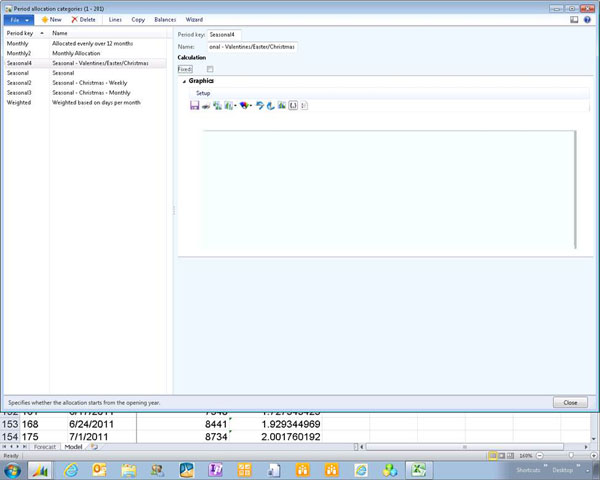Select the Seasonal2 Christmas Weekly row
600x480 pixels.
click(85, 83)
